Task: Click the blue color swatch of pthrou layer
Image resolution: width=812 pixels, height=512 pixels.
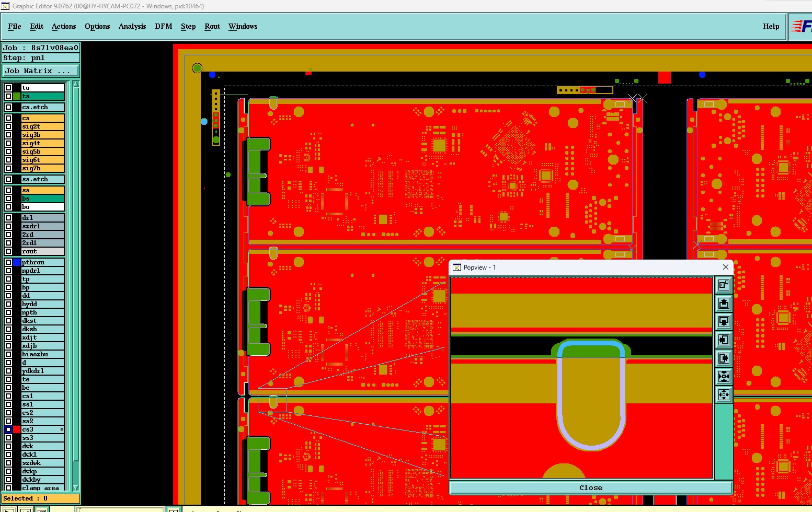Action: [x=17, y=262]
